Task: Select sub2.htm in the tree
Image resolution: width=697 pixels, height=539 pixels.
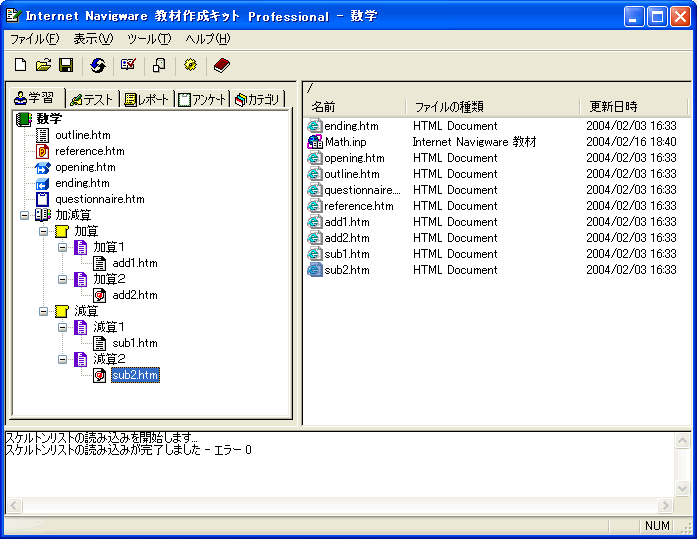Action: click(x=135, y=375)
